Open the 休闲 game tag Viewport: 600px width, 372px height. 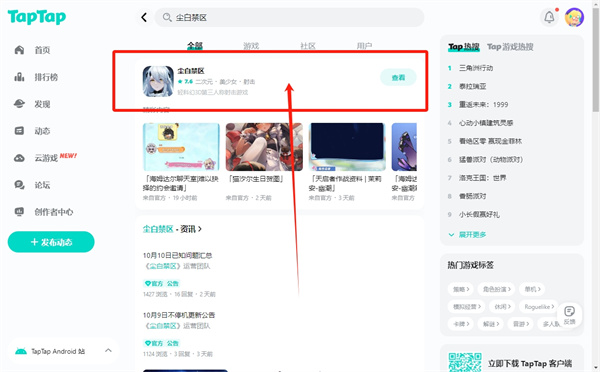point(502,307)
